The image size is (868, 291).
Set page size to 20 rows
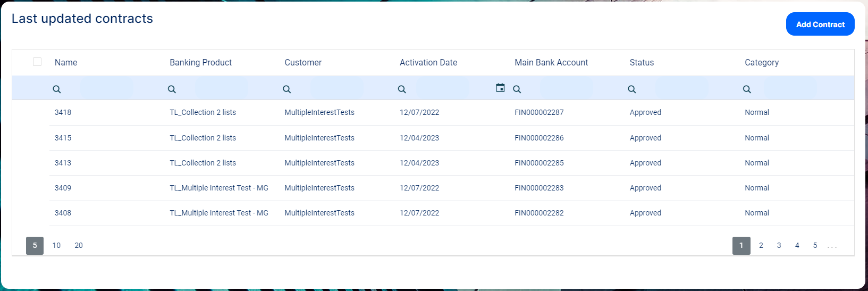click(x=79, y=245)
